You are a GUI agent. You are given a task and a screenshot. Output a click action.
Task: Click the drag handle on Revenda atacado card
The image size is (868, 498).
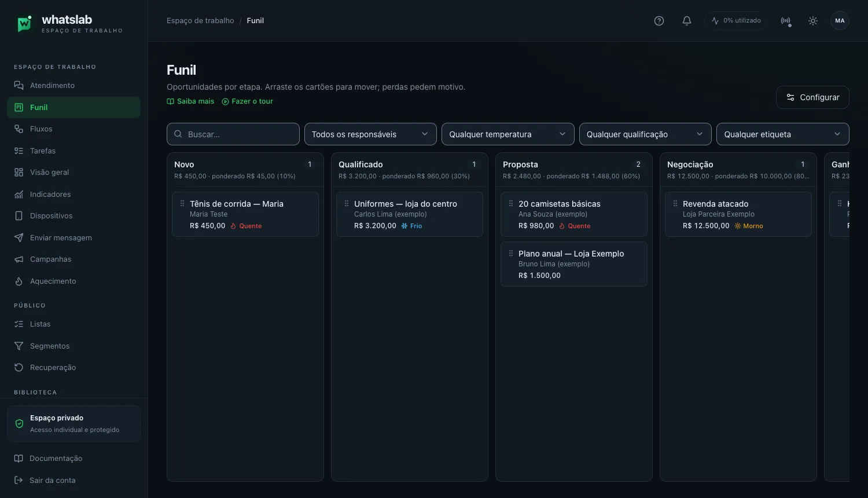[x=675, y=204]
